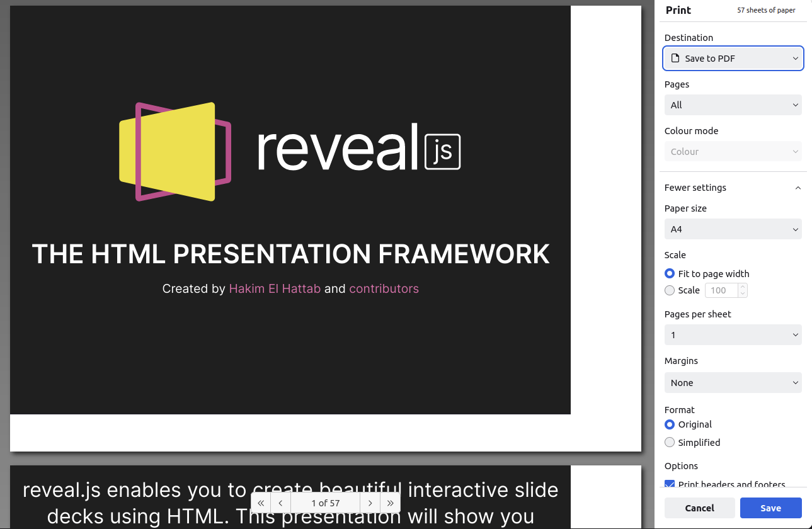The width and height of the screenshot is (812, 529).
Task: Select the Scale radio button
Action: coord(669,290)
